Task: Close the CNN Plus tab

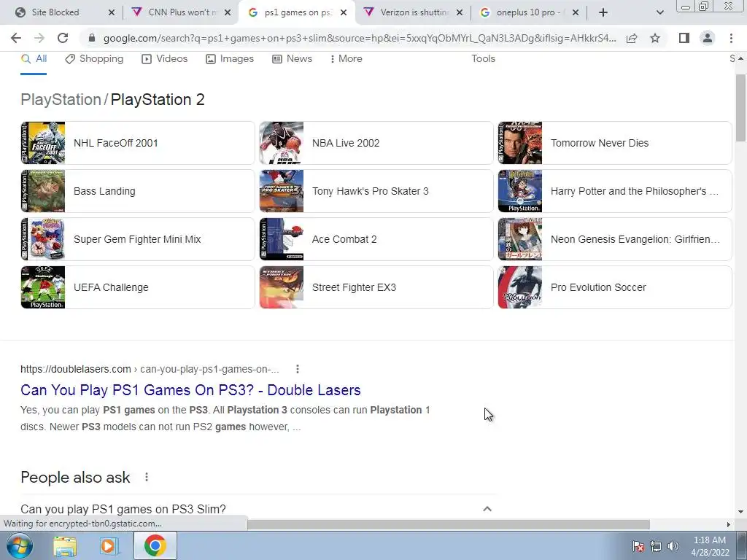Action: tap(228, 12)
